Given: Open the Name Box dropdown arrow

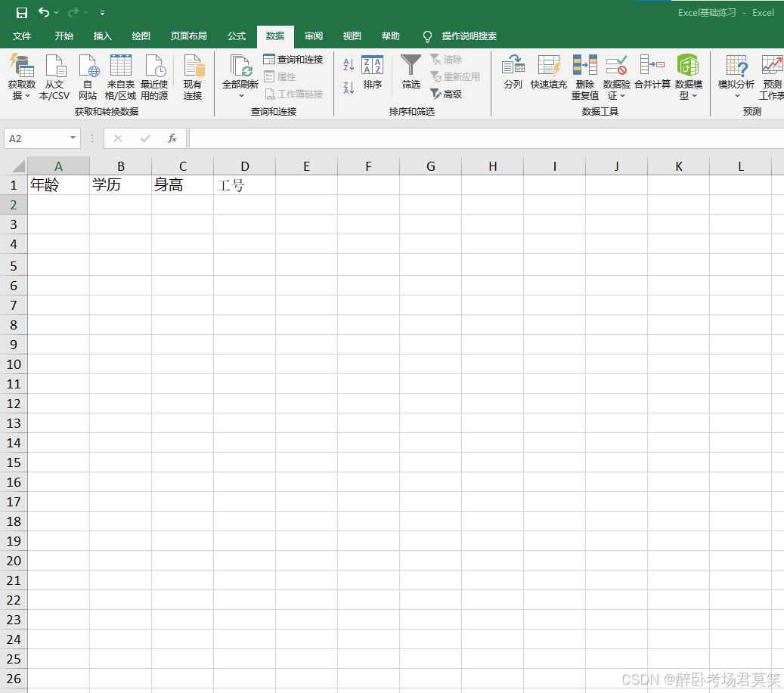Looking at the screenshot, I should pos(73,138).
